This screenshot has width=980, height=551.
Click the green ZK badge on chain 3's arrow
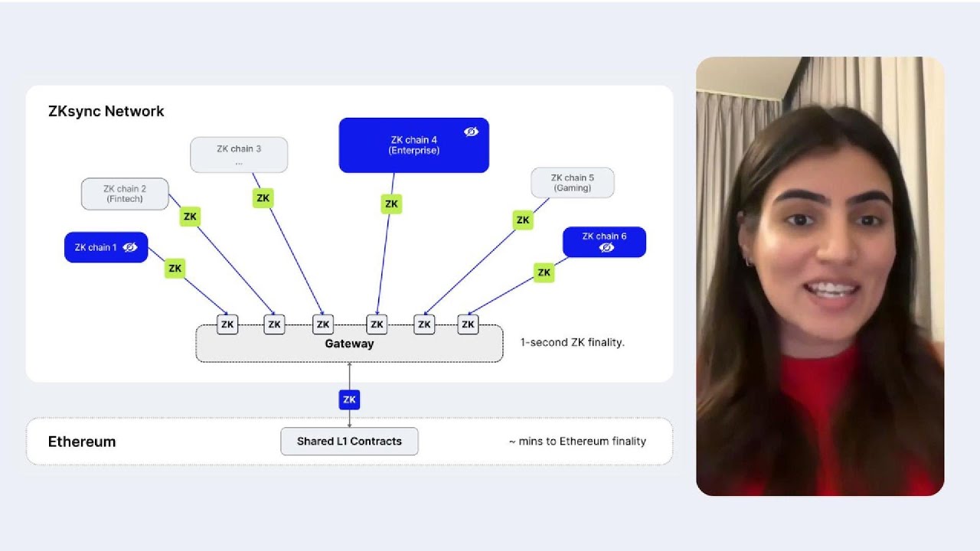click(263, 198)
